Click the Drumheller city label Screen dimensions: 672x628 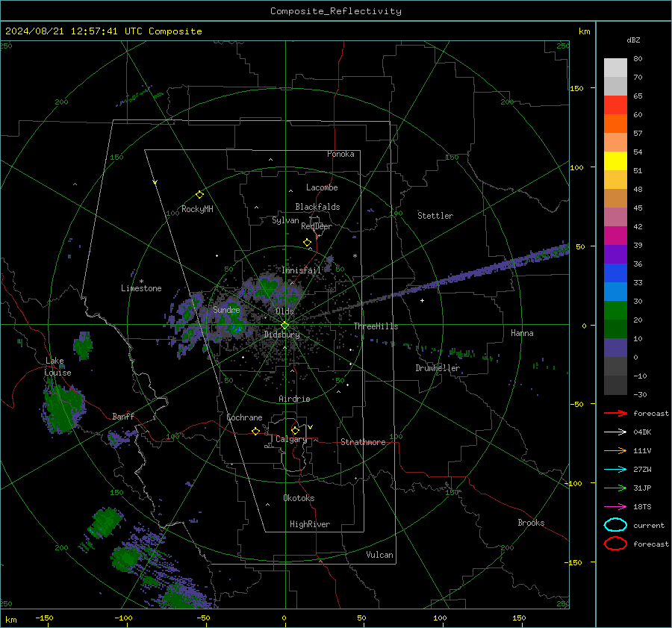(438, 368)
